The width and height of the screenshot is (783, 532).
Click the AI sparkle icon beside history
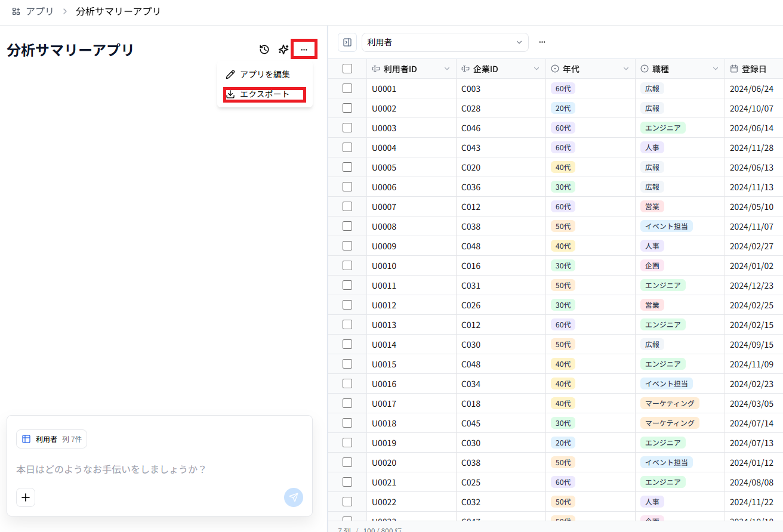click(x=283, y=50)
